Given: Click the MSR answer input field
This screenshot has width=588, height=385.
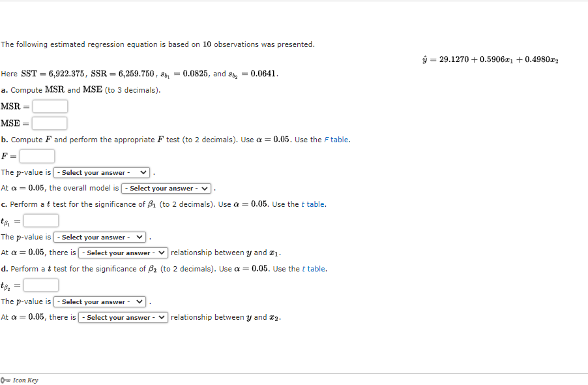Looking at the screenshot, I should pos(51,106).
